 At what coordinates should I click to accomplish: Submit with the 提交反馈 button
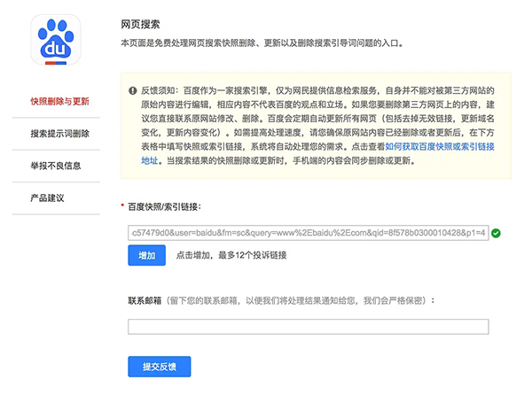[159, 367]
